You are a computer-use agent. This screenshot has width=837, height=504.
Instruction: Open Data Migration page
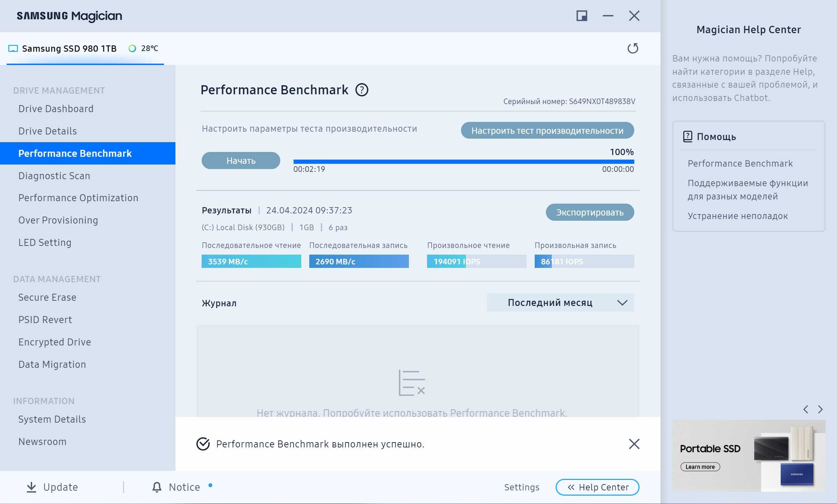click(52, 365)
